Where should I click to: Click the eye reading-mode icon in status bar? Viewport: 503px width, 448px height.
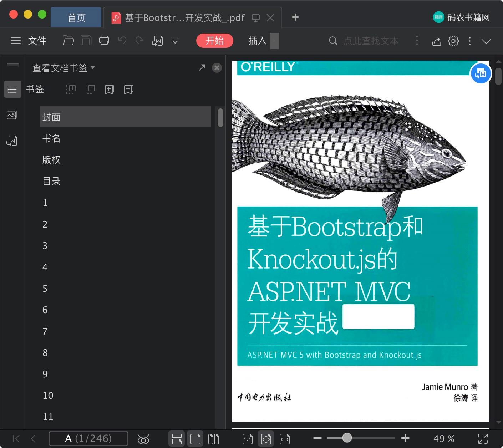[x=143, y=438]
